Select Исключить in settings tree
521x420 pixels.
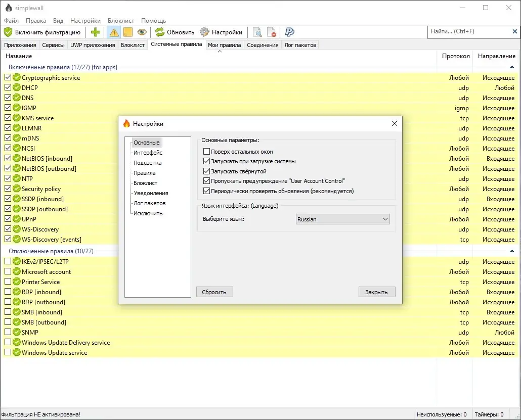pyautogui.click(x=148, y=213)
